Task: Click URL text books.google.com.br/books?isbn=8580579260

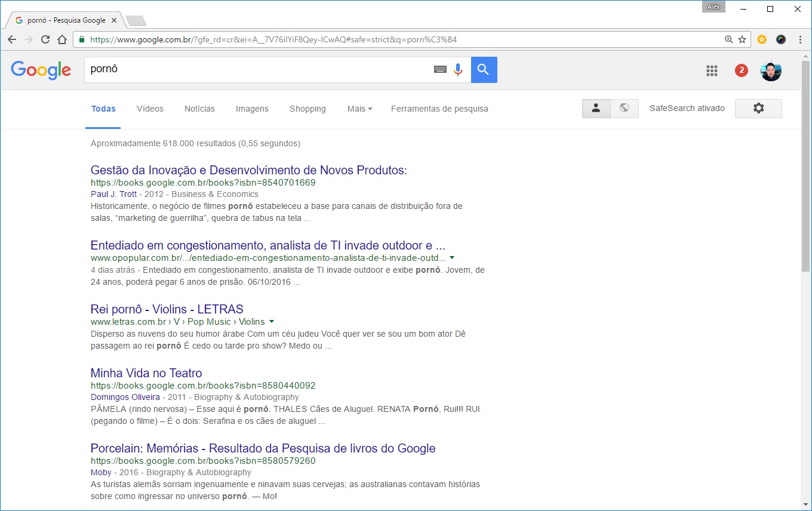Action: 203,461
